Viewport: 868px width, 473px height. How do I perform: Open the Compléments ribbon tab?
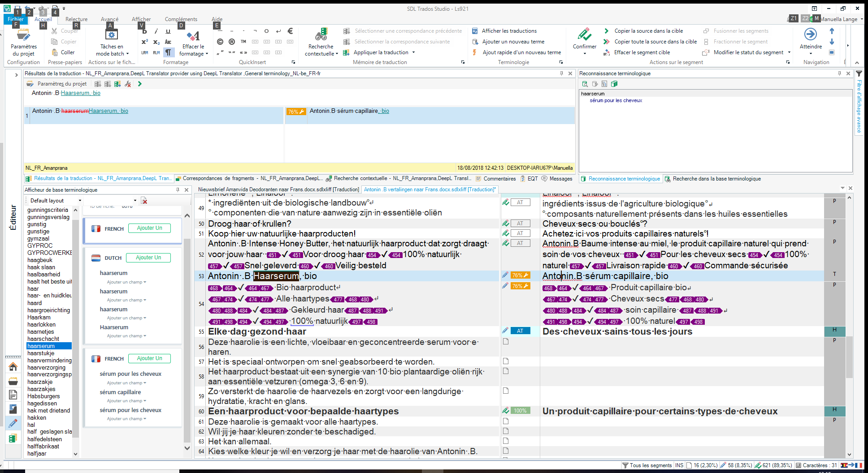181,19
